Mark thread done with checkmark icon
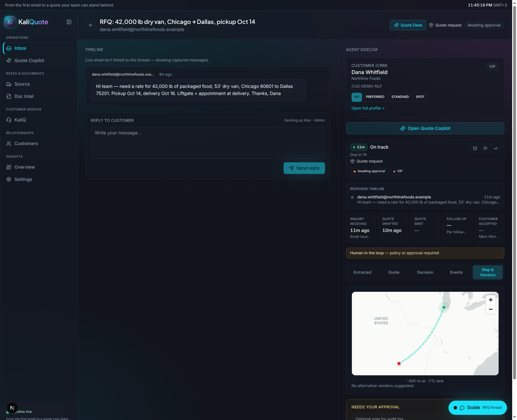Viewport: 517px width, 420px height. [x=496, y=148]
